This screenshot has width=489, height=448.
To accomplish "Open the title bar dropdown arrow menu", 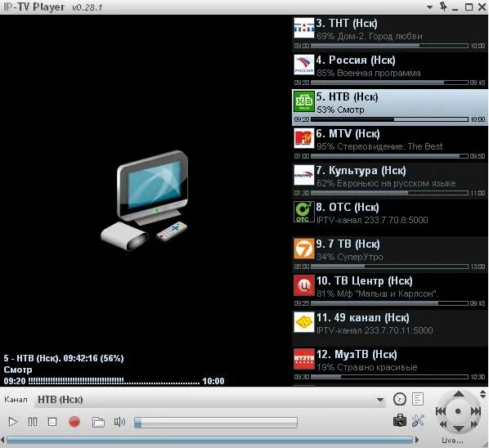I will click(430, 7).
